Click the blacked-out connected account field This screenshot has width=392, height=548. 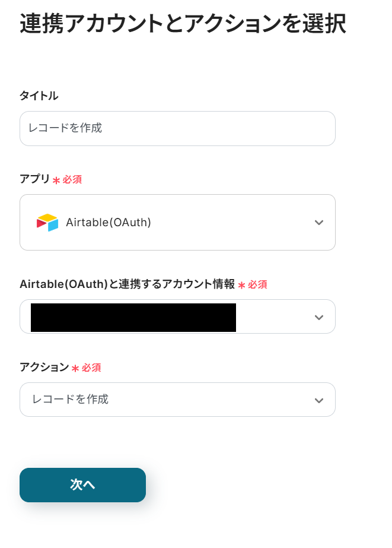click(133, 317)
